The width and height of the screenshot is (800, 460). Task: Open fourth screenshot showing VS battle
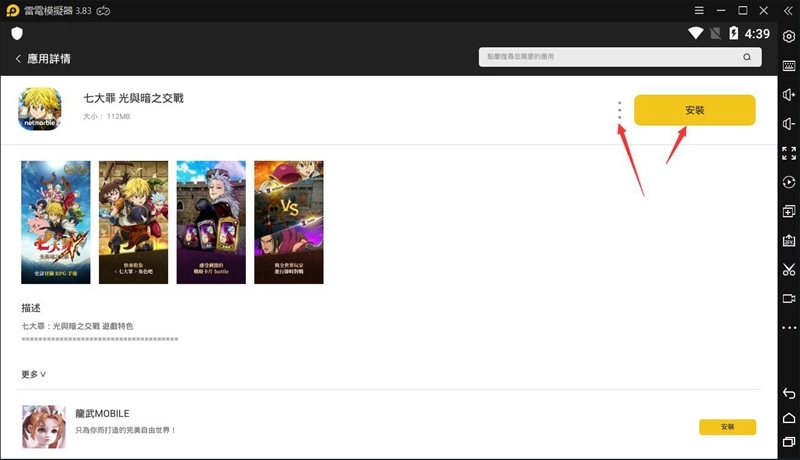click(289, 222)
